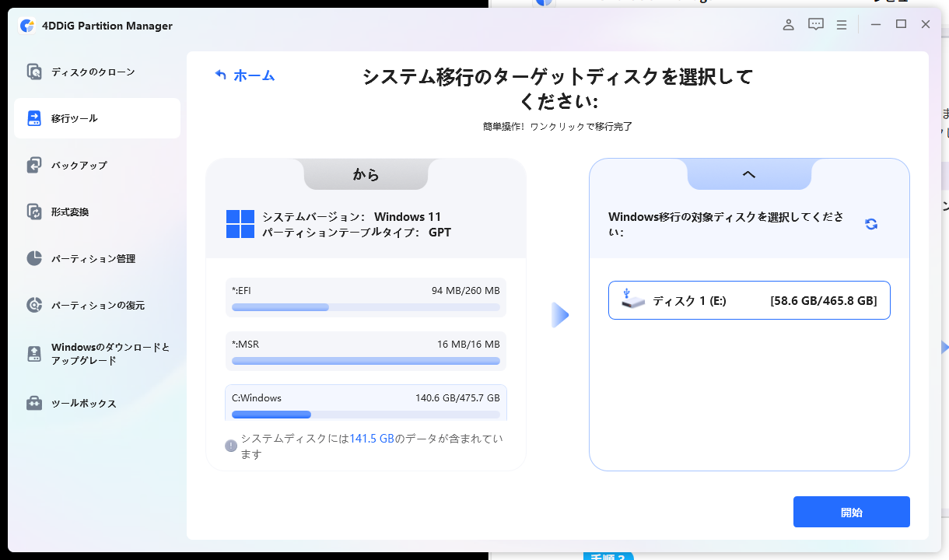Click the toolbox briefcase icon
Viewport: 949px width, 560px height.
pyautogui.click(x=34, y=403)
